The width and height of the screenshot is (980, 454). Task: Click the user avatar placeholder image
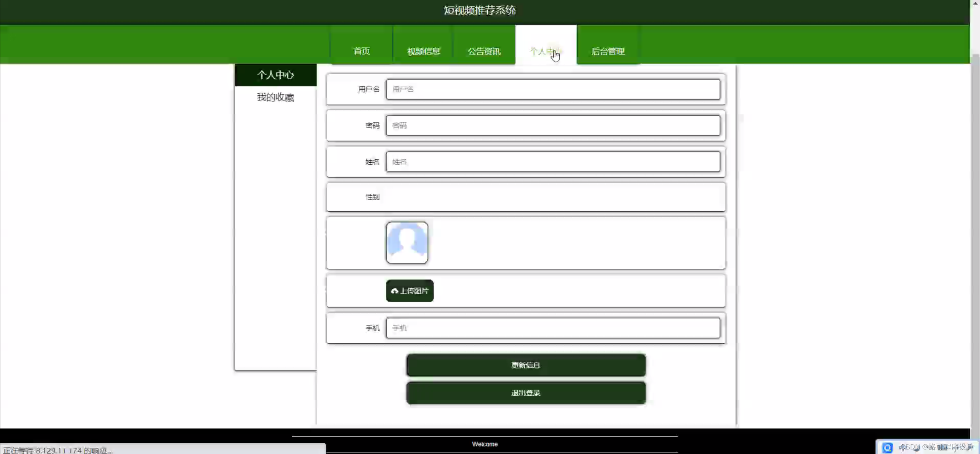(x=407, y=243)
